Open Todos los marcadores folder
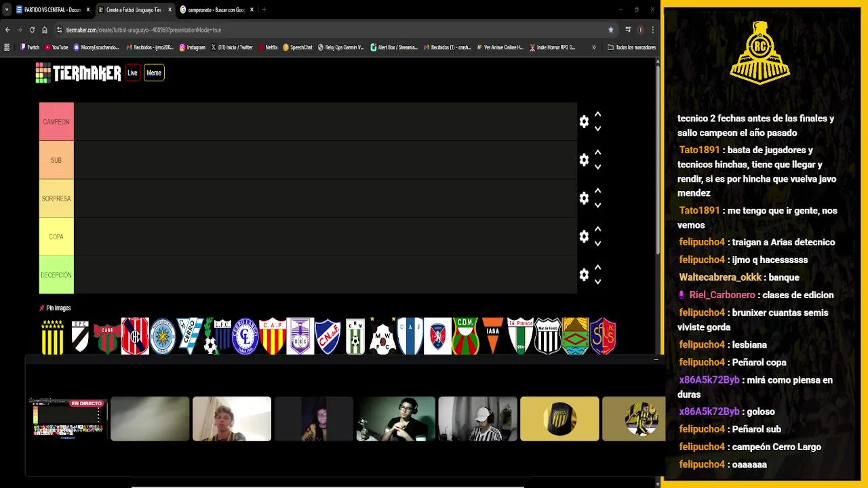Screen dimensions: 868x488 pyautogui.click(x=631, y=47)
